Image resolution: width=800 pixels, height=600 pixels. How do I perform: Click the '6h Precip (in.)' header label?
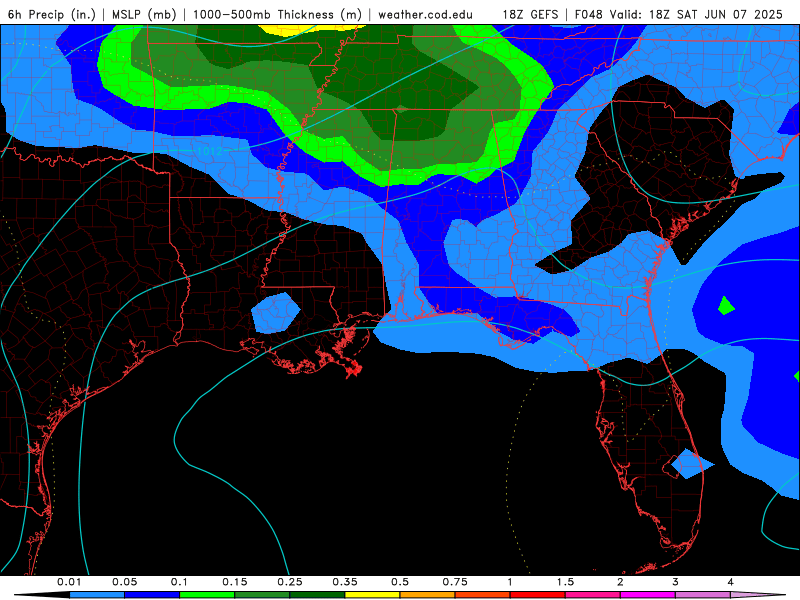[x=52, y=14]
